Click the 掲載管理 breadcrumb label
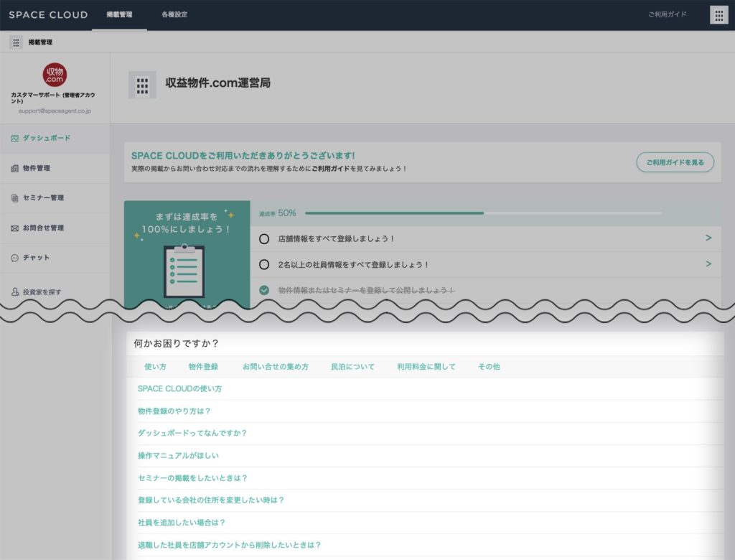The width and height of the screenshot is (735, 560). 40,42
